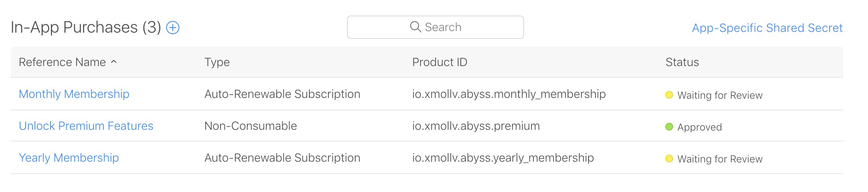868x192 pixels.
Task: Select io.xmollv.abyss.monthly_membership product ID text
Action: point(509,94)
